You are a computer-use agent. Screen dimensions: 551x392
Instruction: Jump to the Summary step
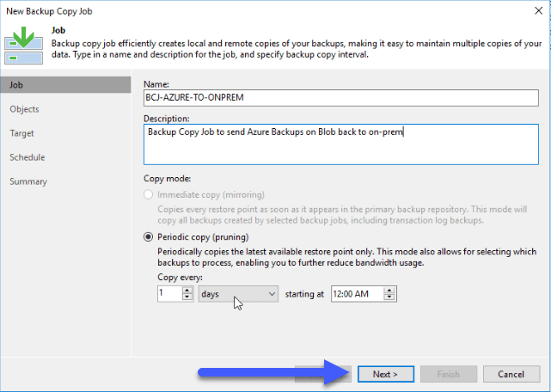[28, 181]
